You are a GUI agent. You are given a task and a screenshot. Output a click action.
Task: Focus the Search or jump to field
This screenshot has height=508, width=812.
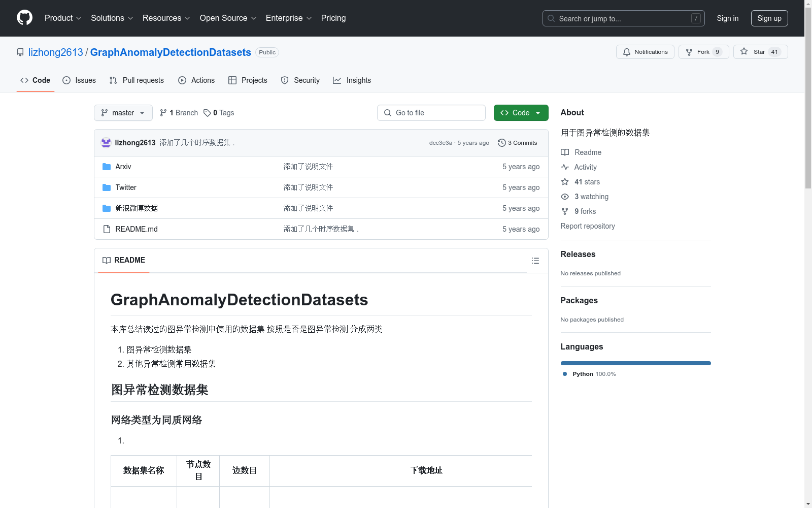tap(624, 18)
